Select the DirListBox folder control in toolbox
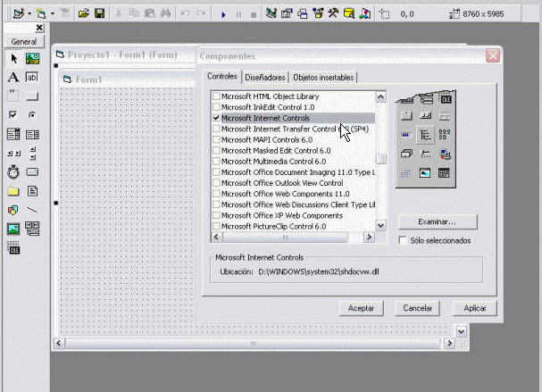Screen dimensions: 542x392 [x=13, y=191]
